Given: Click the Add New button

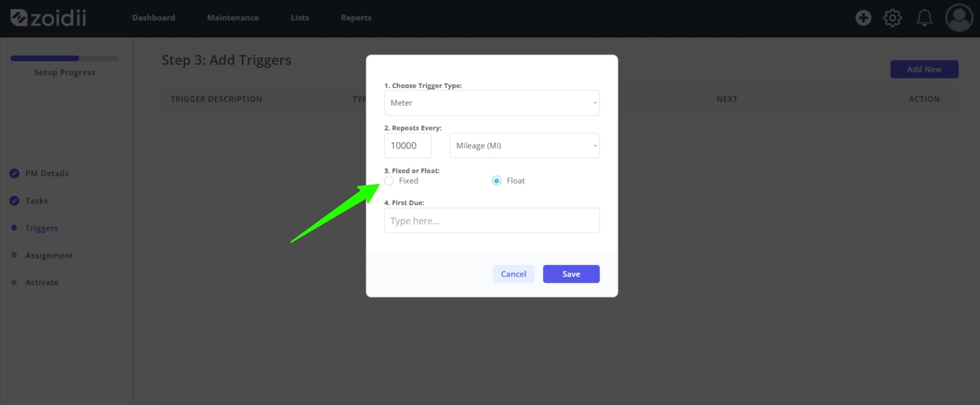Looking at the screenshot, I should 924,69.
